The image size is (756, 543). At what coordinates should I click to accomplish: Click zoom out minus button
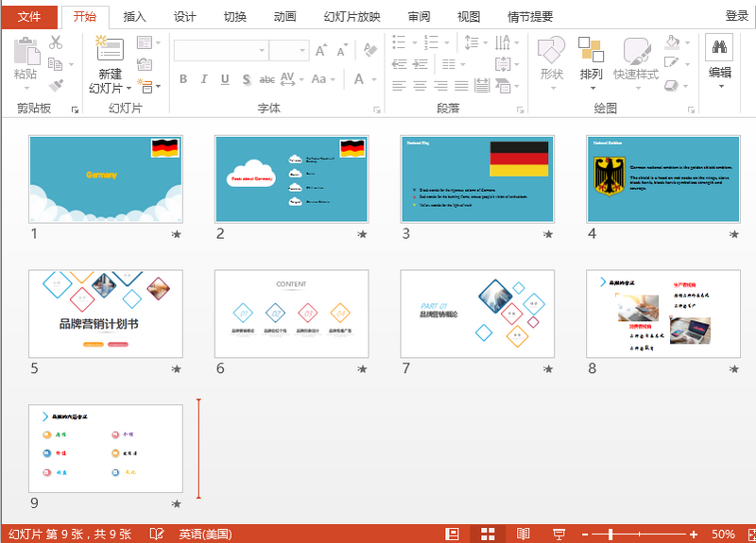tap(585, 534)
